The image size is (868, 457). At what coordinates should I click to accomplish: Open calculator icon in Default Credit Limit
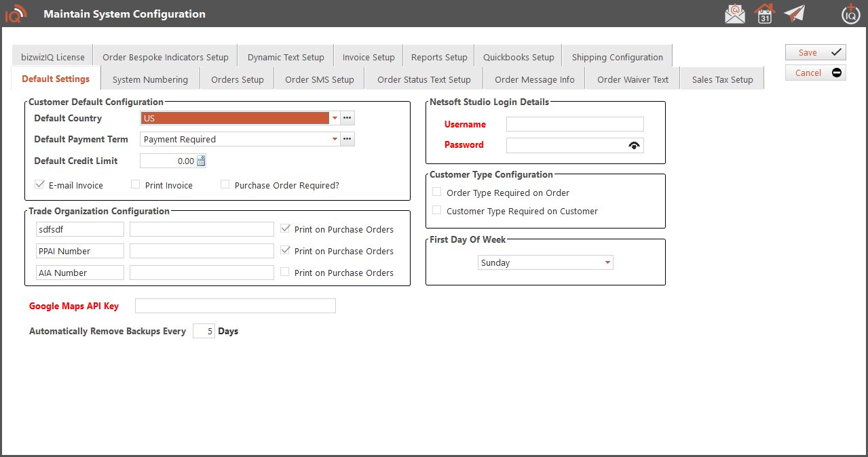coord(201,161)
